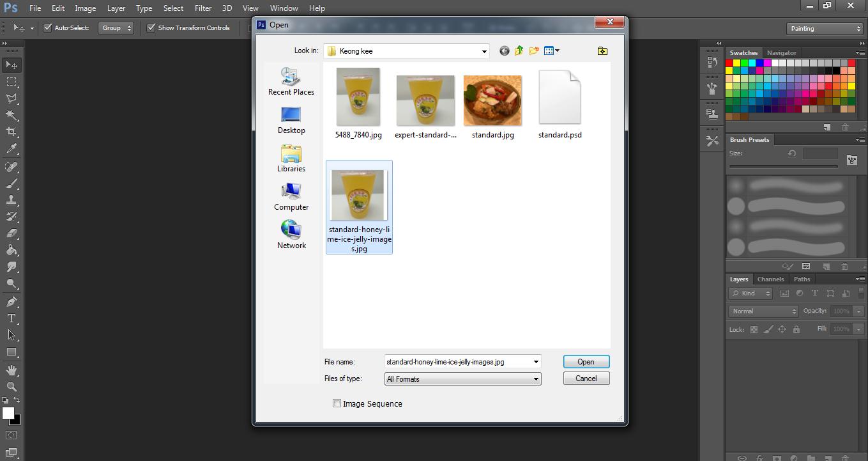Image resolution: width=868 pixels, height=461 pixels.
Task: Open the Filter menu
Action: click(x=203, y=8)
